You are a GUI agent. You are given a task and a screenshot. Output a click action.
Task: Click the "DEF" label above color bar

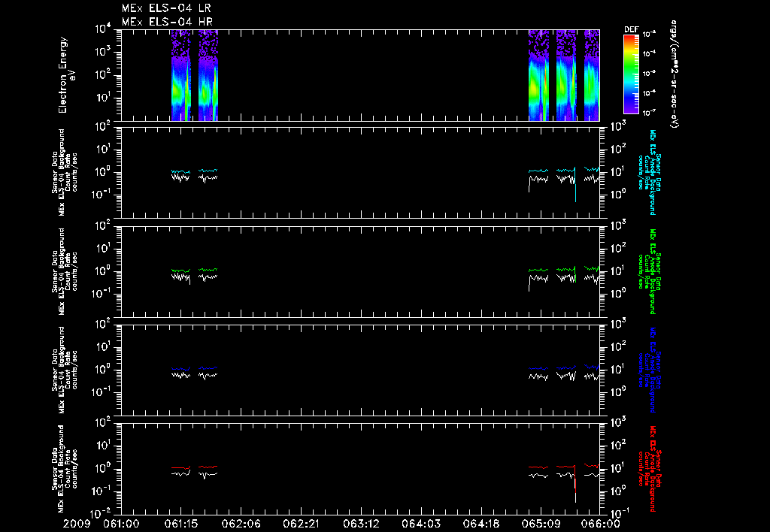tap(631, 29)
